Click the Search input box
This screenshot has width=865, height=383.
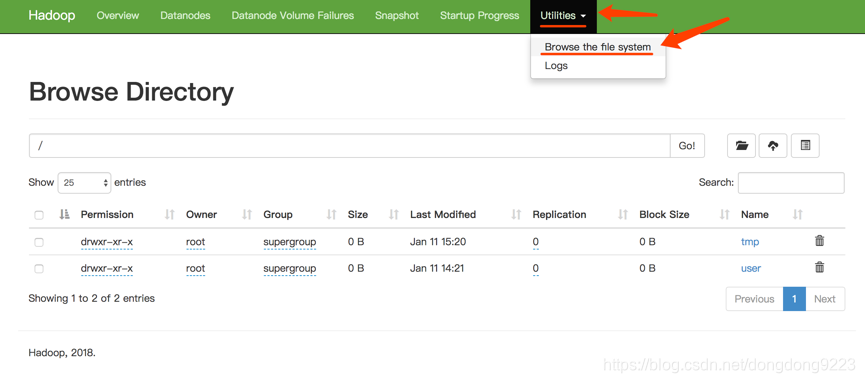pos(791,183)
